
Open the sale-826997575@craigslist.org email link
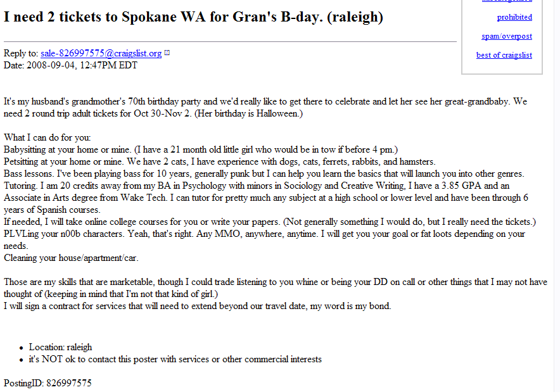point(101,53)
